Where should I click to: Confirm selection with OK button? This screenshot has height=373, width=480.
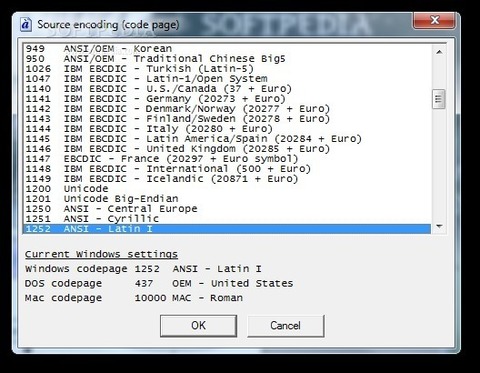pos(198,326)
